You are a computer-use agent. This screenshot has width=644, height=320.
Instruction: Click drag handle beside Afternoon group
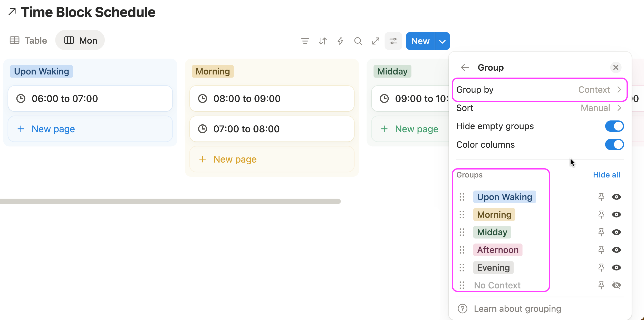pyautogui.click(x=462, y=250)
